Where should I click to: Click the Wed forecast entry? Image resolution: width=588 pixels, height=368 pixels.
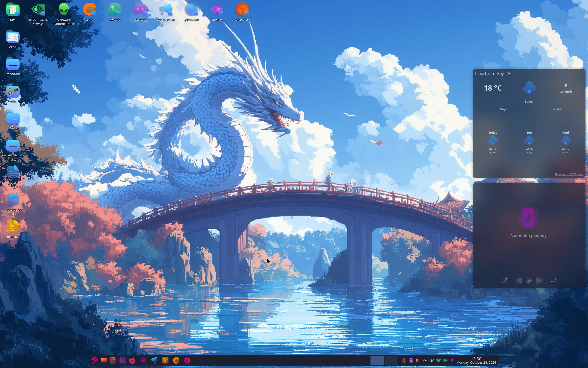(x=565, y=143)
